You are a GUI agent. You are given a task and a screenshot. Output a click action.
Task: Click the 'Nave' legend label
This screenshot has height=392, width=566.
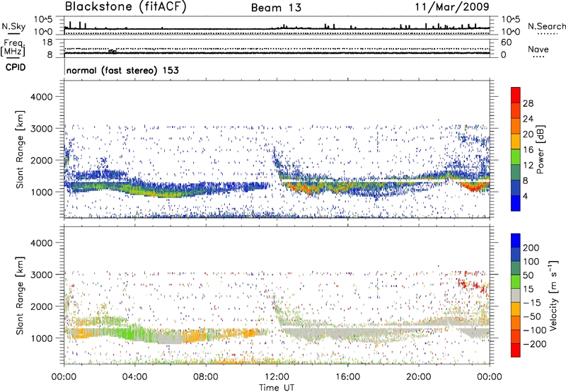click(x=538, y=49)
